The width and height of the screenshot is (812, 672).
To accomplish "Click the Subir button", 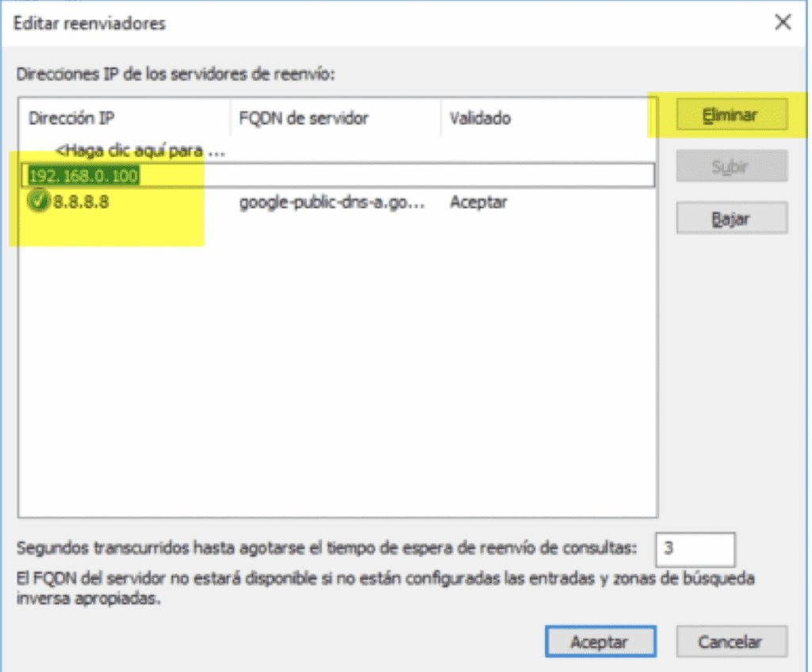I will pyautogui.click(x=730, y=166).
